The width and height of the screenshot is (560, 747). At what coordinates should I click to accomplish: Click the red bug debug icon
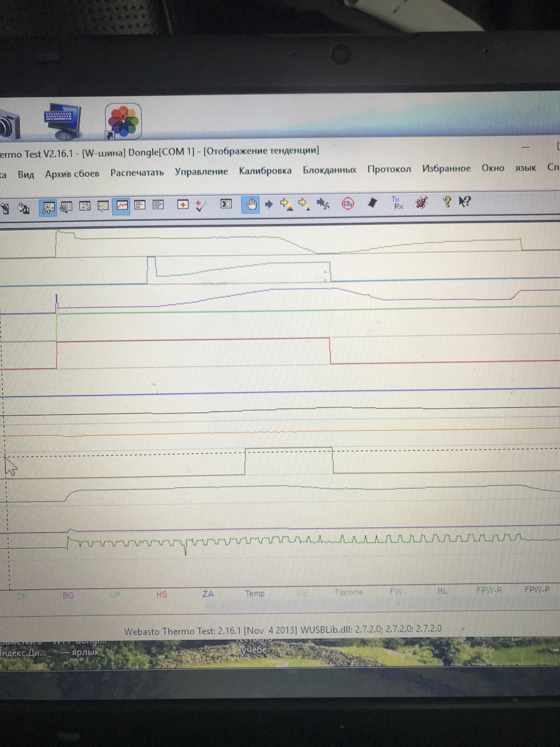click(x=422, y=203)
